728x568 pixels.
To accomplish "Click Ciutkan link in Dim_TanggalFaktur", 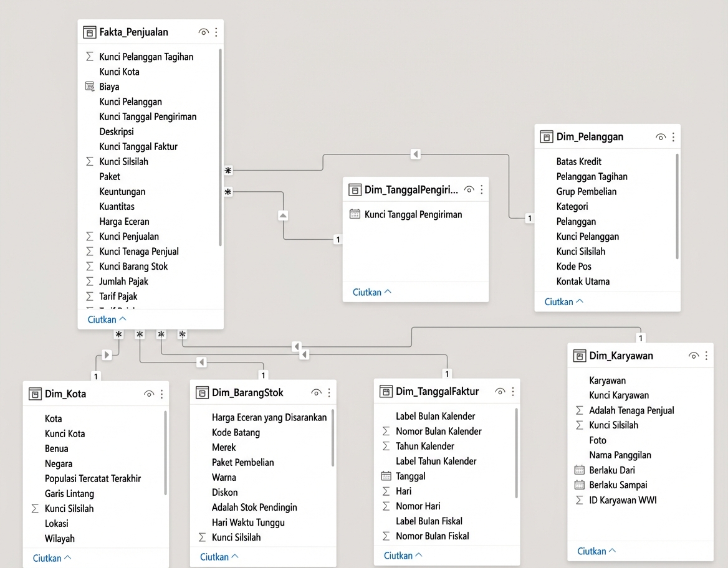I will pyautogui.click(x=403, y=556).
